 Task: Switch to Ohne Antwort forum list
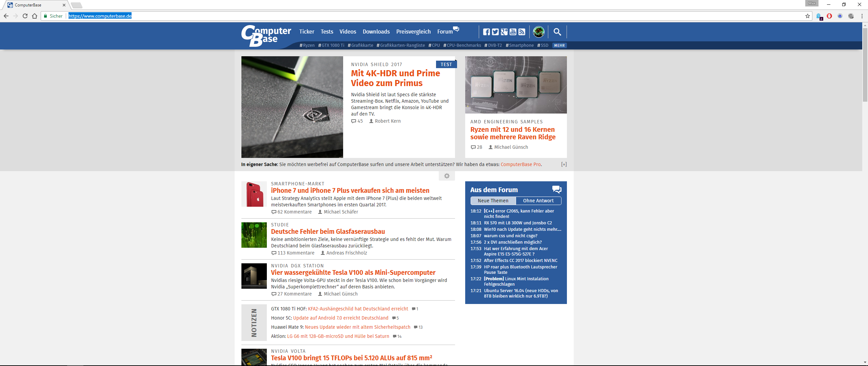point(538,201)
